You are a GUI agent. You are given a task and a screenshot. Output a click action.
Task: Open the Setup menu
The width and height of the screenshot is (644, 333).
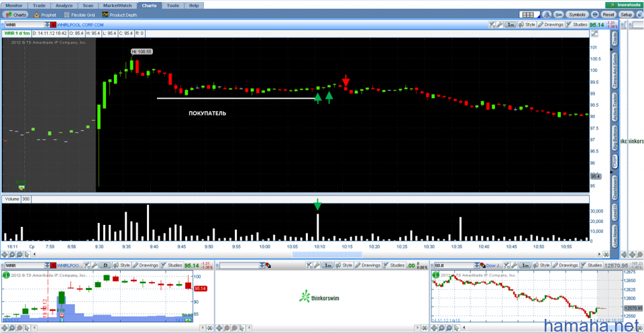pyautogui.click(x=627, y=14)
